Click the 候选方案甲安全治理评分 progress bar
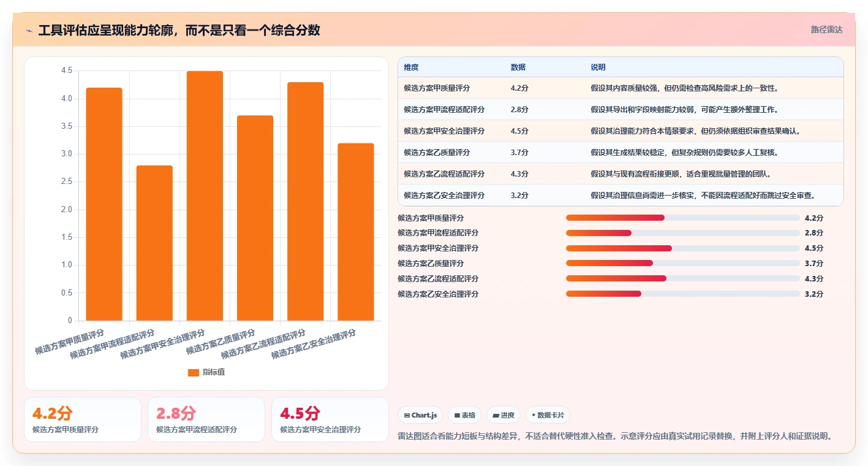Viewport: 868px width, 466px height. point(683,248)
